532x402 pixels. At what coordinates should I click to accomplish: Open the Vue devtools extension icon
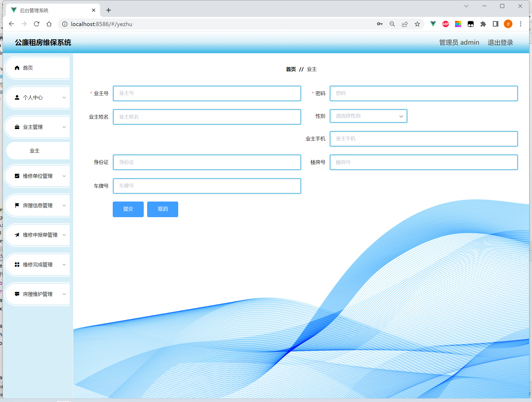pyautogui.click(x=433, y=24)
